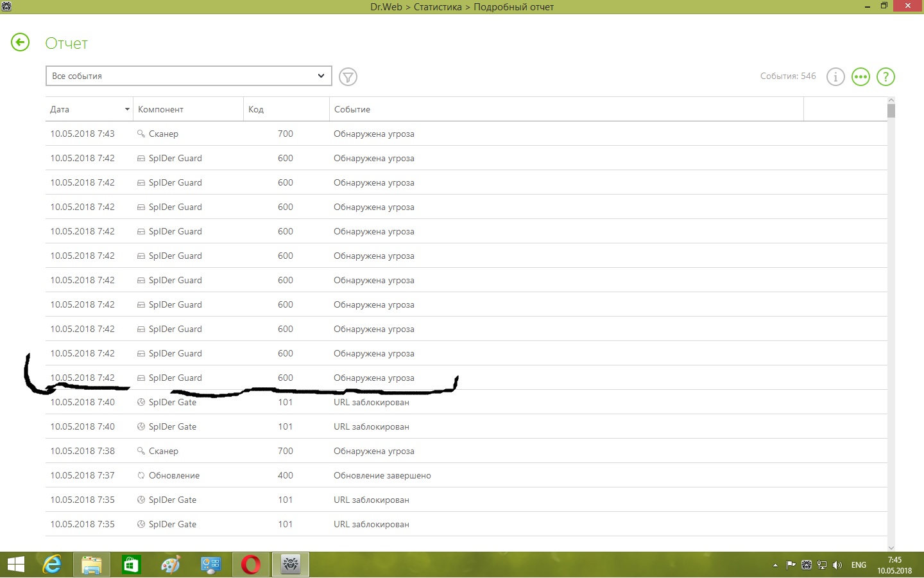Screen dimensions: 924x578
Task: Click the volume speaker tray icon
Action: pyautogui.click(x=837, y=565)
